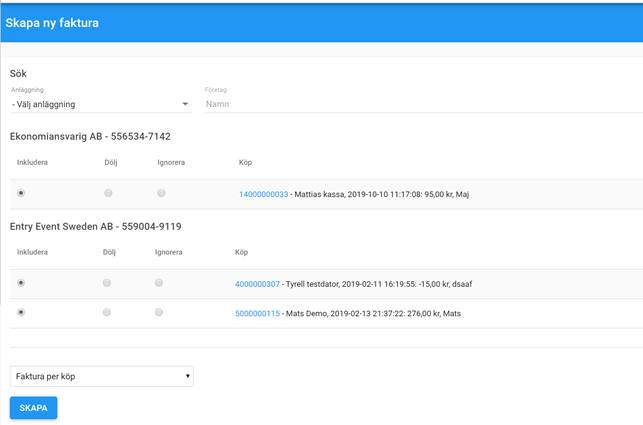This screenshot has height=425, width=643.
Task: Select Inkludera for purchase 4000000307
Action: (x=21, y=283)
